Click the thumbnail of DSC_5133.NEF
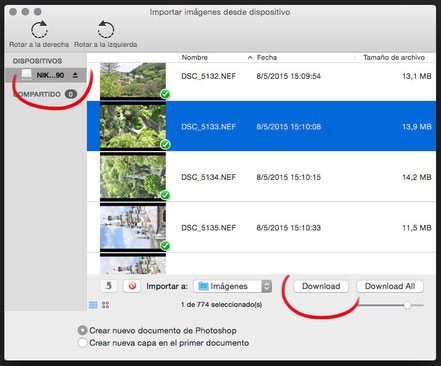Screen dimensions: 441x366 133,126
